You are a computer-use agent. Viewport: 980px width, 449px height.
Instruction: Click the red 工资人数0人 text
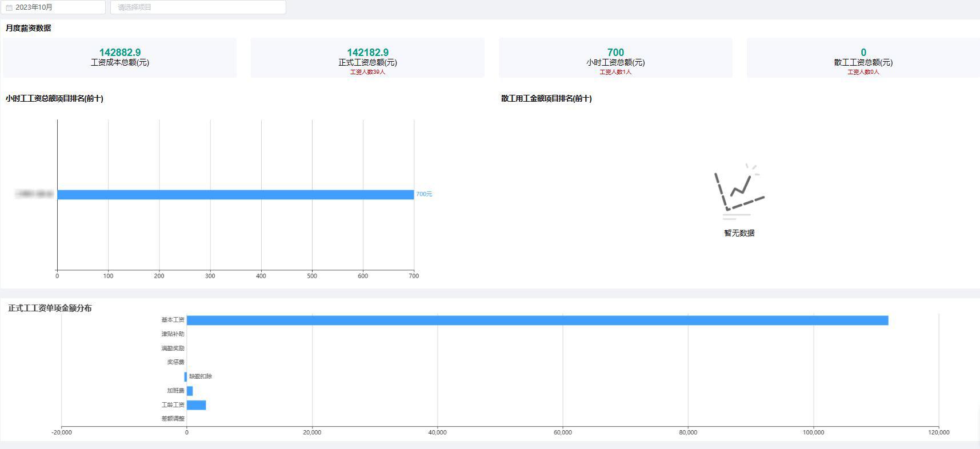coord(863,72)
